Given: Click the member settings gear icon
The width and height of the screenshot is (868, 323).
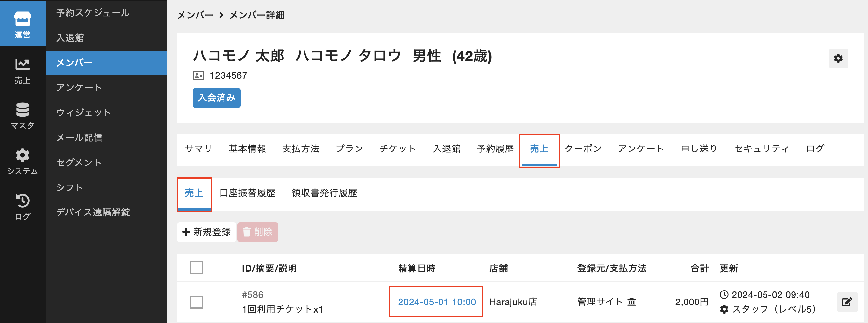Looking at the screenshot, I should click(838, 58).
